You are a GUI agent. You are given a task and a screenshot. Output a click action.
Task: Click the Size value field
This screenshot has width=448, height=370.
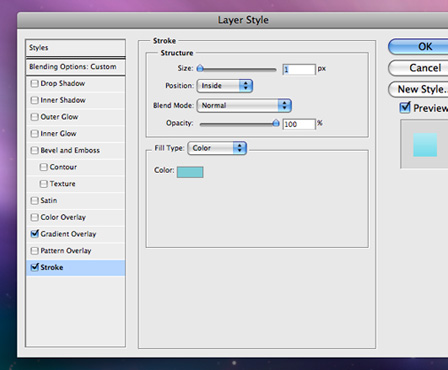[299, 69]
